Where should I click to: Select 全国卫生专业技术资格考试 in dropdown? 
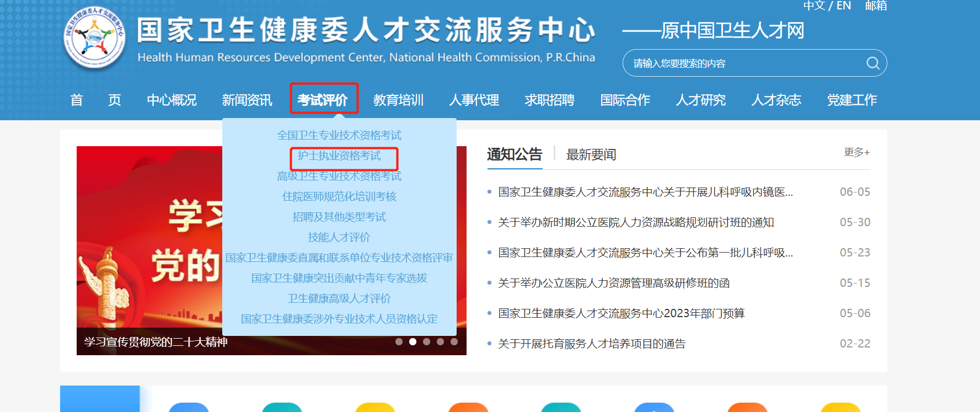click(339, 135)
